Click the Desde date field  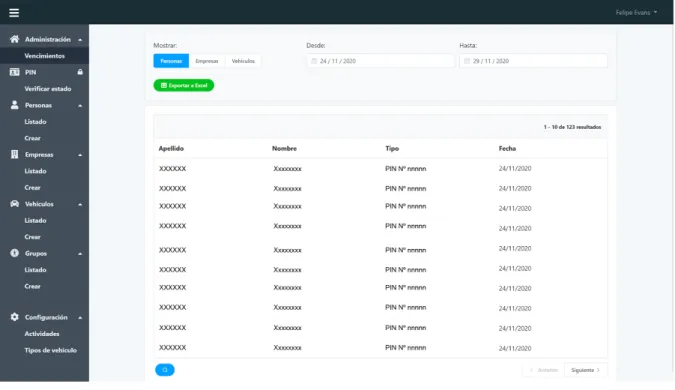pyautogui.click(x=381, y=61)
